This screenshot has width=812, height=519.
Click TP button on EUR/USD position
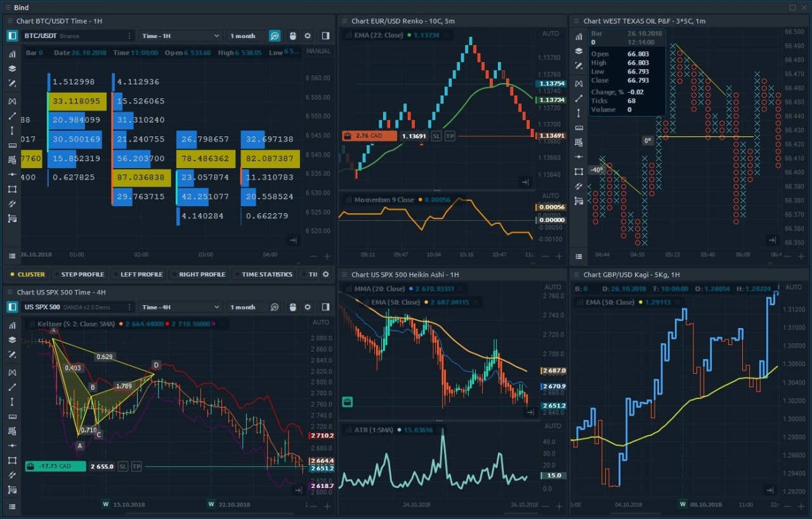point(450,136)
